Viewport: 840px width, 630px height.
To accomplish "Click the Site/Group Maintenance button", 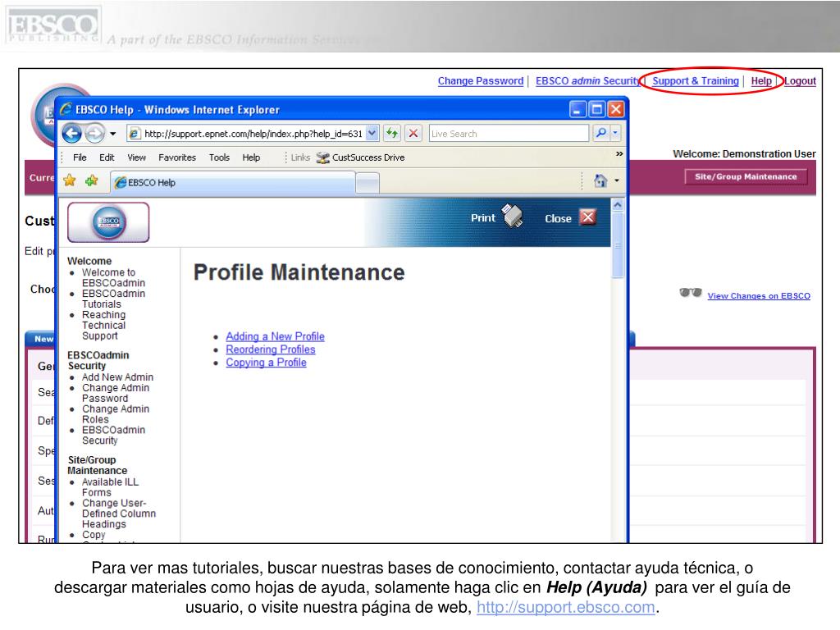I will click(746, 177).
